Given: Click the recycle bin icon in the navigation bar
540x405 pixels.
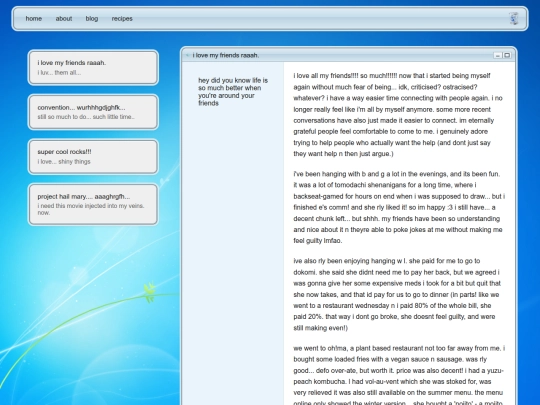Looking at the screenshot, I should tap(513, 18).
